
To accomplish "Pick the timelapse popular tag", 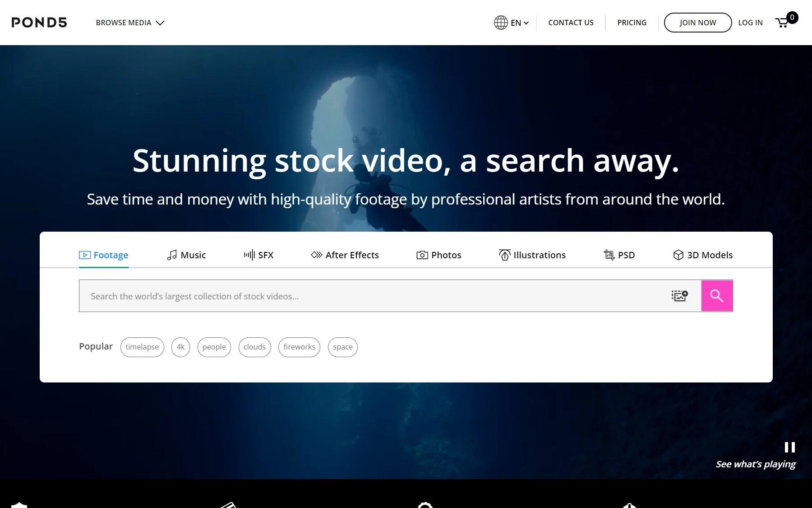I will pos(142,347).
